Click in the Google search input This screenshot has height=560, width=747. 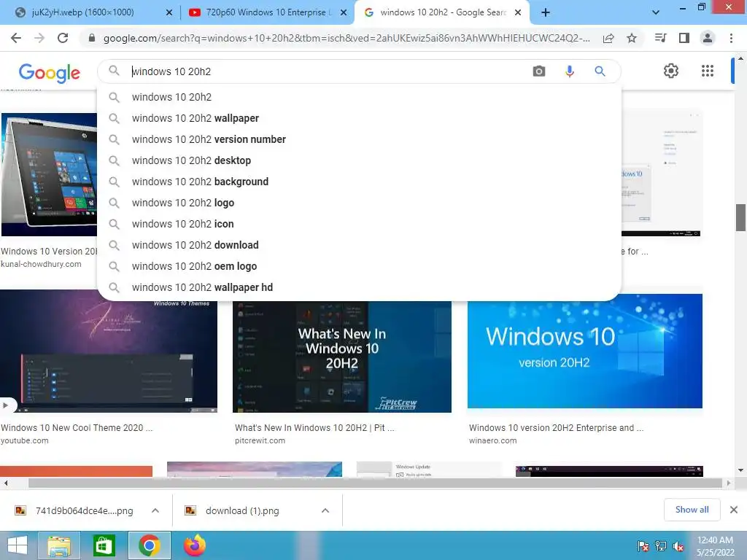tap(329, 71)
